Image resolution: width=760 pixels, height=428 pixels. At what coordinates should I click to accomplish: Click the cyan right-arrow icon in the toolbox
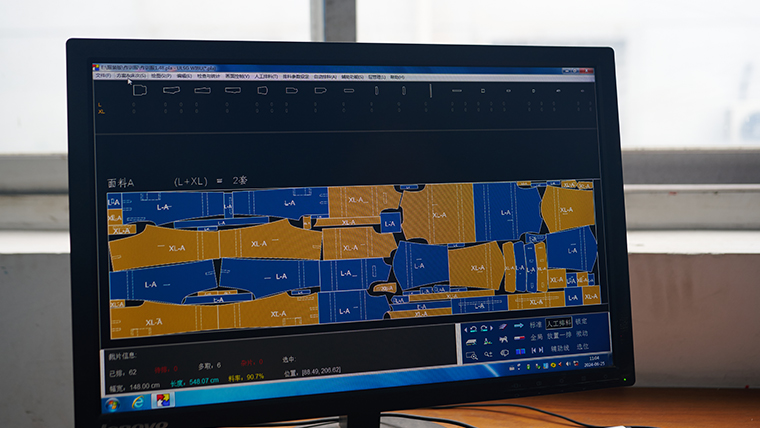click(x=519, y=325)
